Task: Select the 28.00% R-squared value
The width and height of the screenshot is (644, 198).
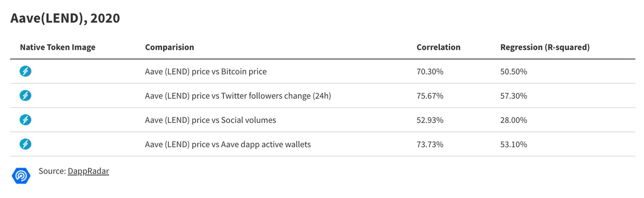Action: point(514,120)
